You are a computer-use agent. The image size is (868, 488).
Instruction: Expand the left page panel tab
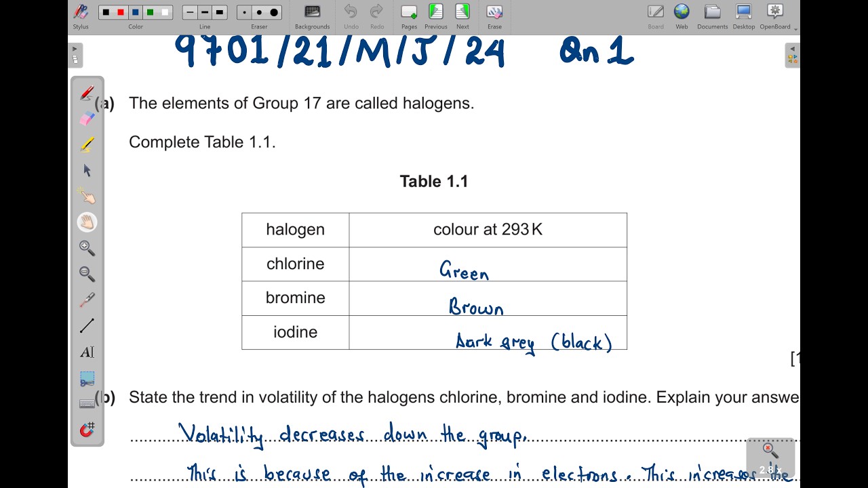(75, 56)
